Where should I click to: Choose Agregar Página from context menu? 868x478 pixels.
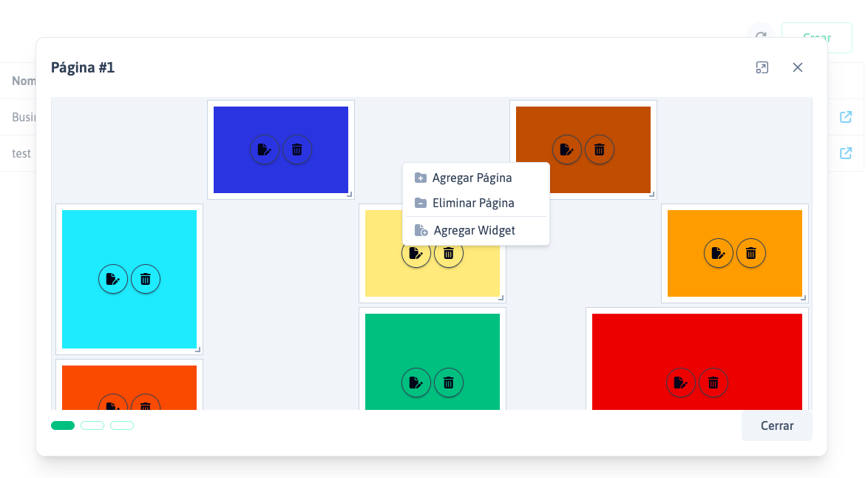click(472, 178)
